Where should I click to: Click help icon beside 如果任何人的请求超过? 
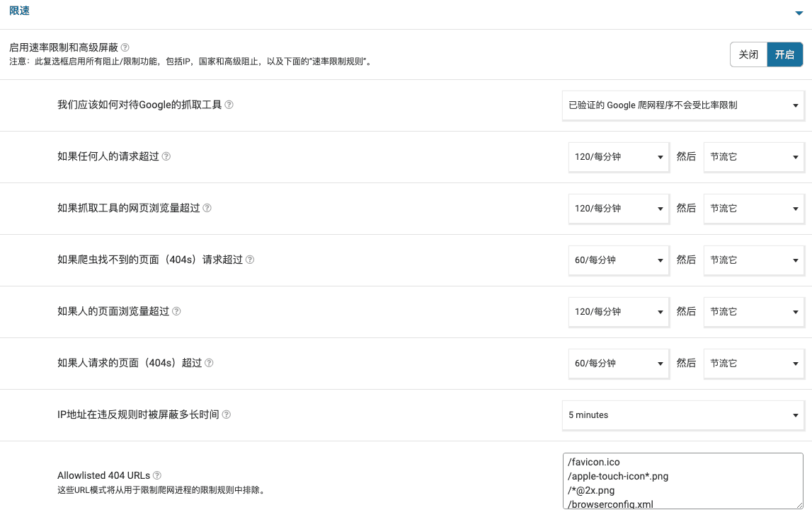click(166, 156)
